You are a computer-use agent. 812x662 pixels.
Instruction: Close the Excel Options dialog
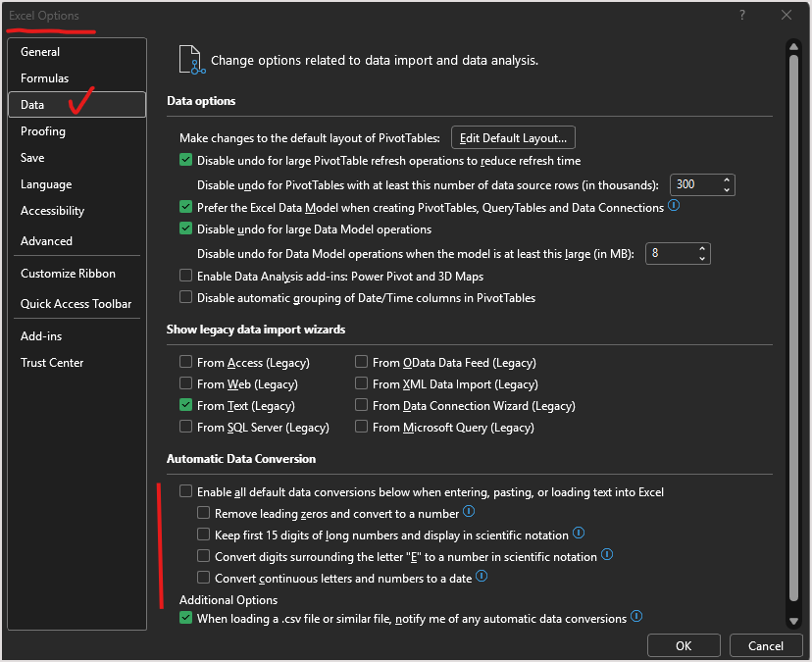(x=787, y=15)
